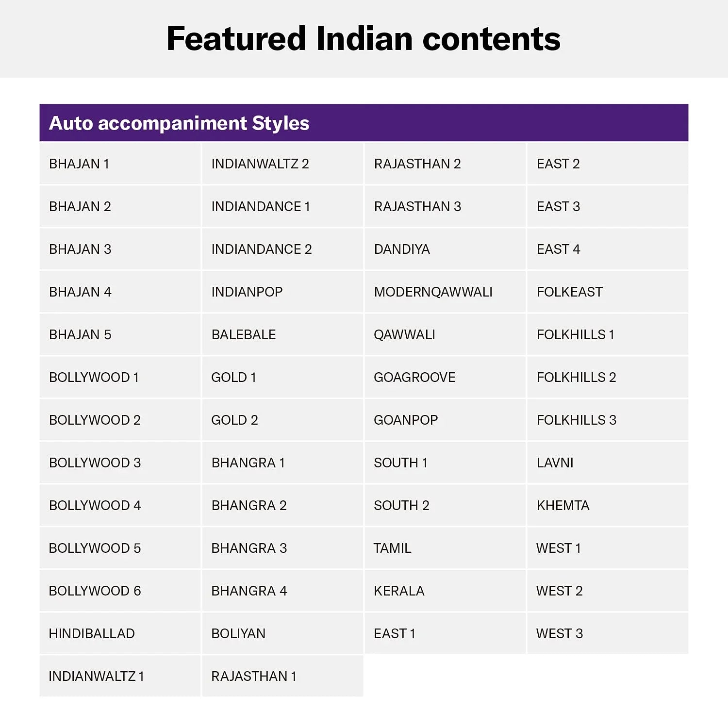The width and height of the screenshot is (728, 728).
Task: Click the RAJASTHAN 1 cell
Action: tap(254, 677)
